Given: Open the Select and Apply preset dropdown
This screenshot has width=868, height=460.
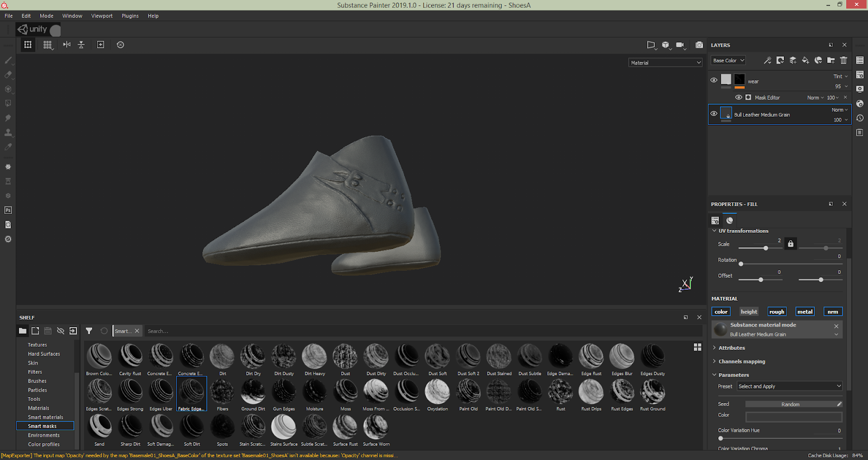Looking at the screenshot, I should (x=789, y=386).
